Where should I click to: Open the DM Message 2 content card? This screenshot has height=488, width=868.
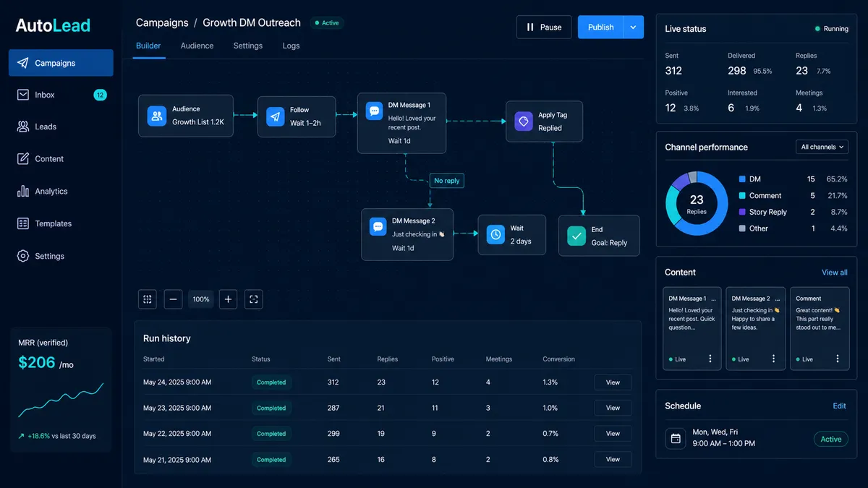tap(755, 328)
